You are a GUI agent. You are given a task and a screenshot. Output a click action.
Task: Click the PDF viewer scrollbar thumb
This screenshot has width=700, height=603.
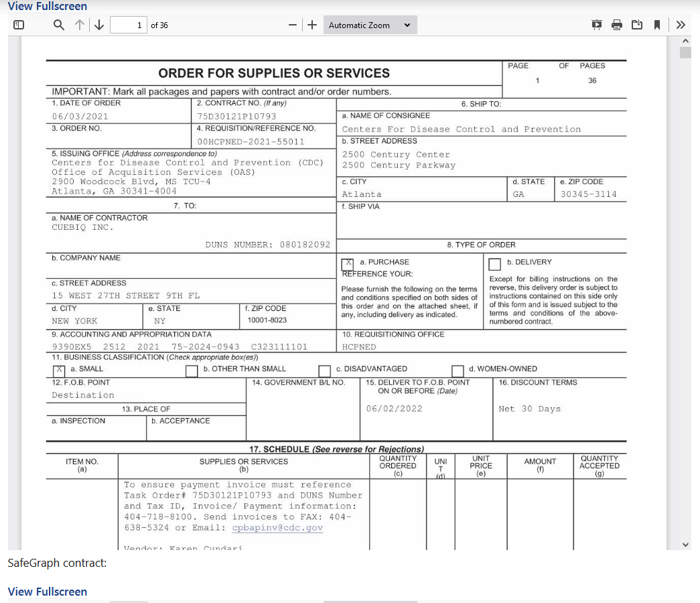(x=686, y=52)
